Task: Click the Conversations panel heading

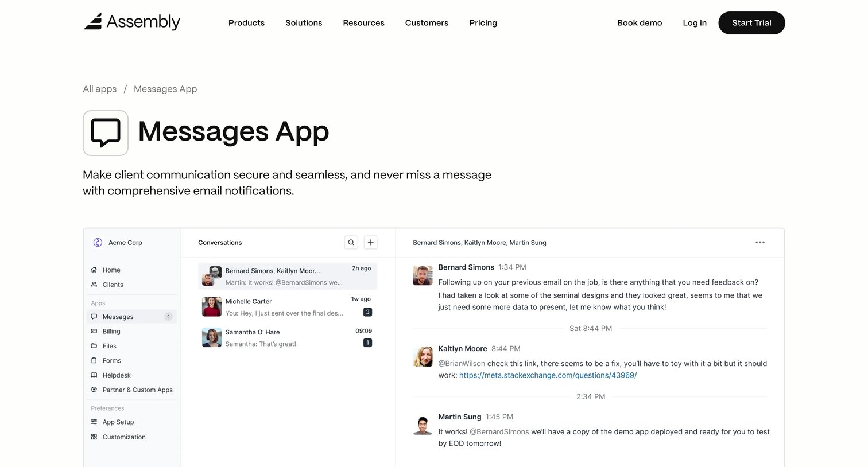Action: click(220, 243)
